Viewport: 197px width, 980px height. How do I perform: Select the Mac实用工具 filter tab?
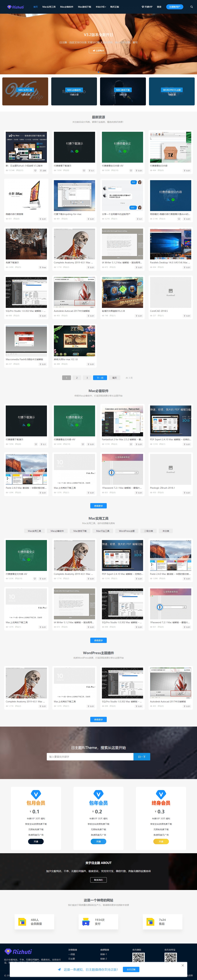click(34, 531)
